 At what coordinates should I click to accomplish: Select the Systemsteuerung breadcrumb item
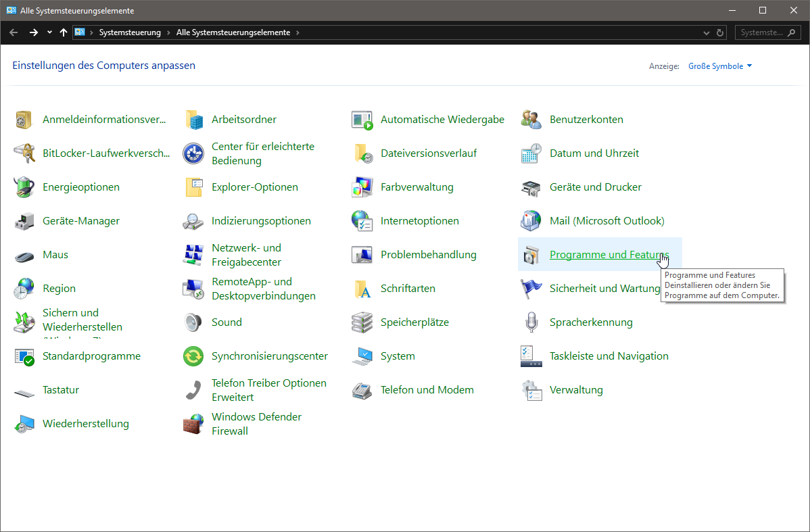pyautogui.click(x=130, y=32)
